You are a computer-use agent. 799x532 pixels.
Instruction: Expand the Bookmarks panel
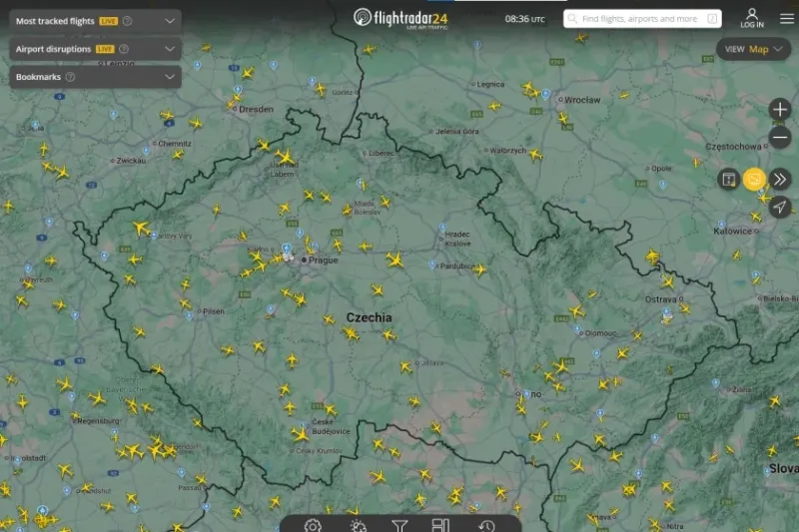pos(170,77)
